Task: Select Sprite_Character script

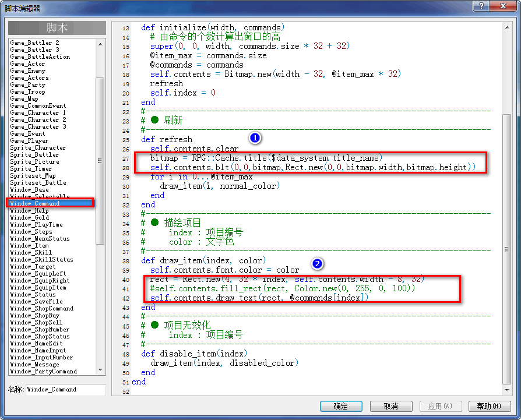Action: click(x=38, y=148)
